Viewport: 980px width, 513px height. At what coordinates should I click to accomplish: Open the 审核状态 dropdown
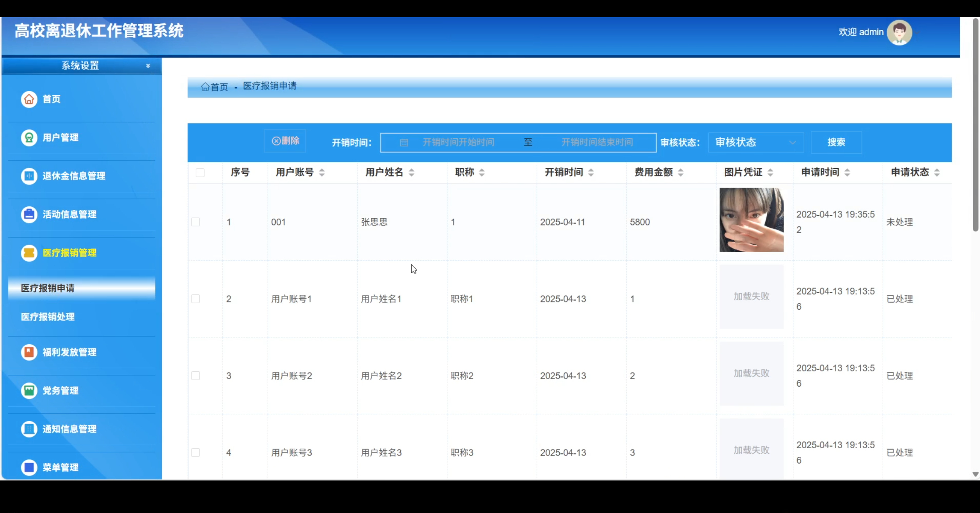[x=755, y=142]
